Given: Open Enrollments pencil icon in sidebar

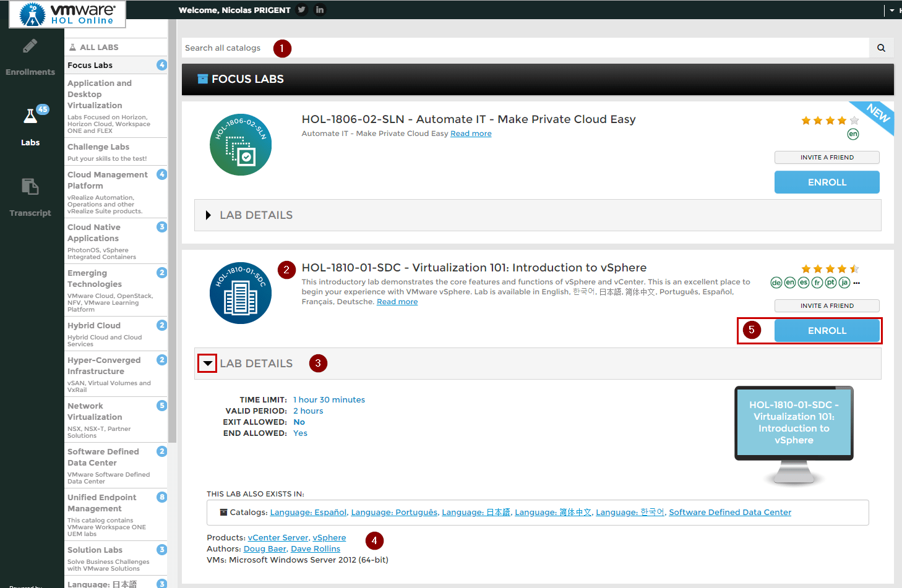Looking at the screenshot, I should pyautogui.click(x=30, y=46).
